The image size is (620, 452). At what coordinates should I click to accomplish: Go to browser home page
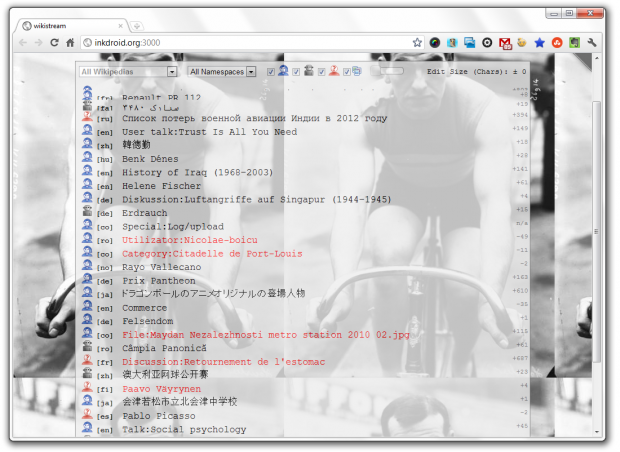(x=70, y=42)
